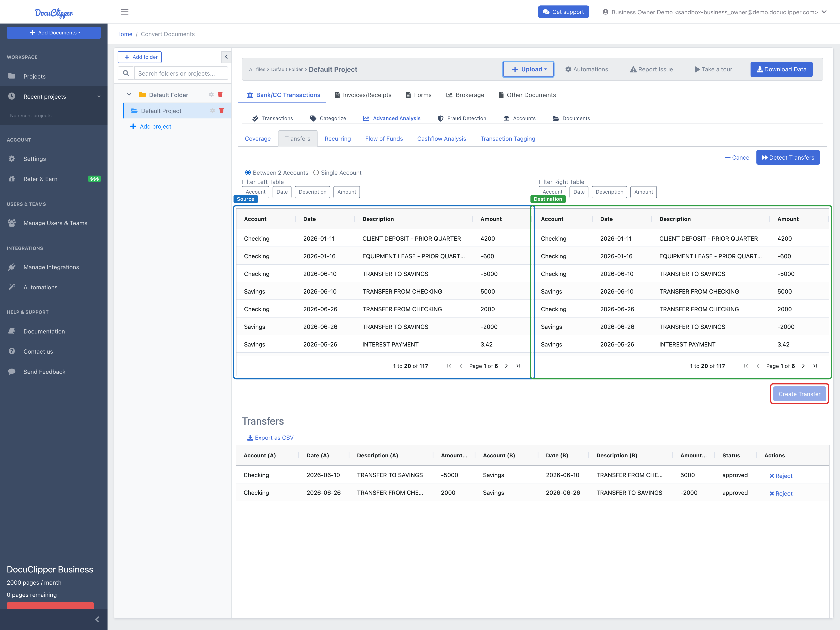Toggle right table Account filter
The width and height of the screenshot is (840, 630).
552,192
